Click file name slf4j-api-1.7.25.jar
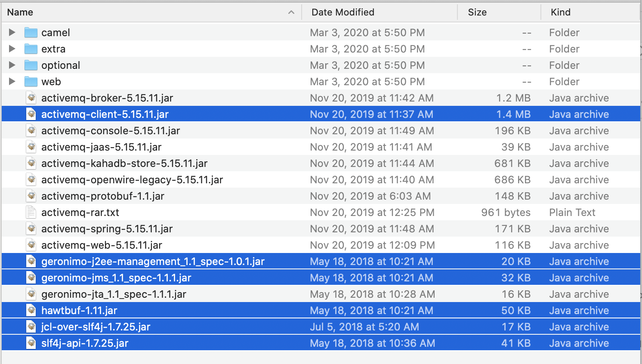 85,343
